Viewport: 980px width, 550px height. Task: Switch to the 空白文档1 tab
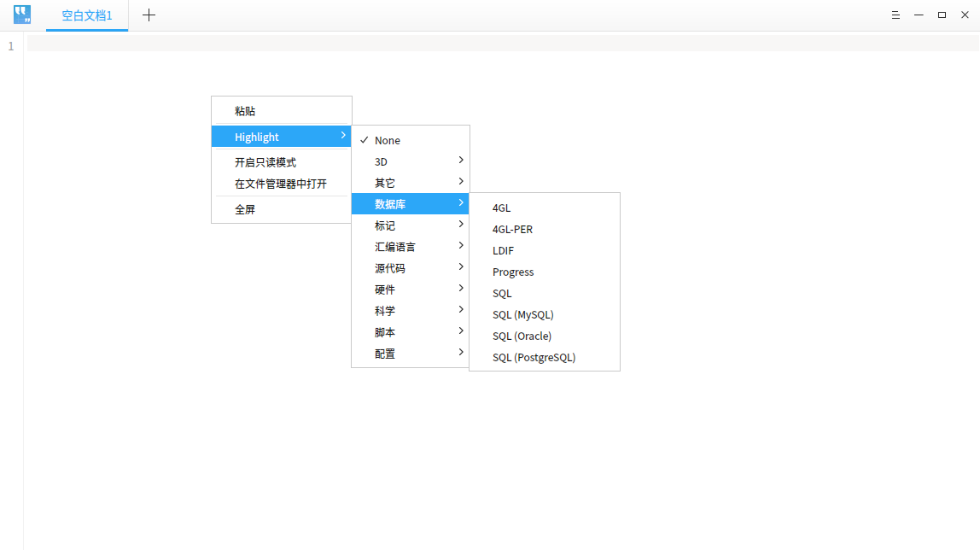coord(87,15)
